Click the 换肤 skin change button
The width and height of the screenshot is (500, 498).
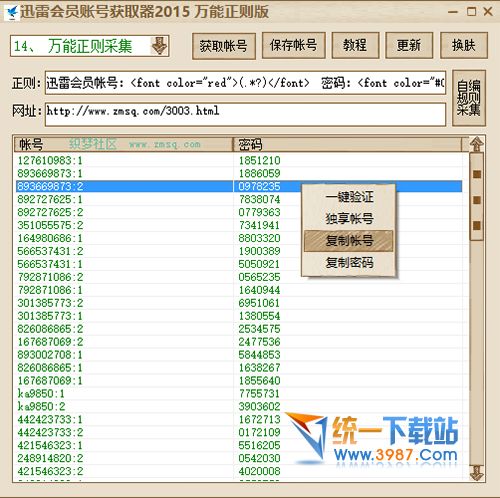tap(464, 45)
